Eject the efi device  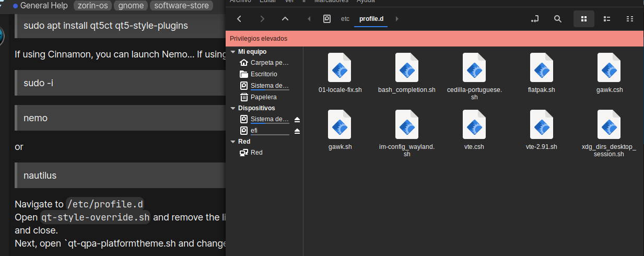pos(297,131)
